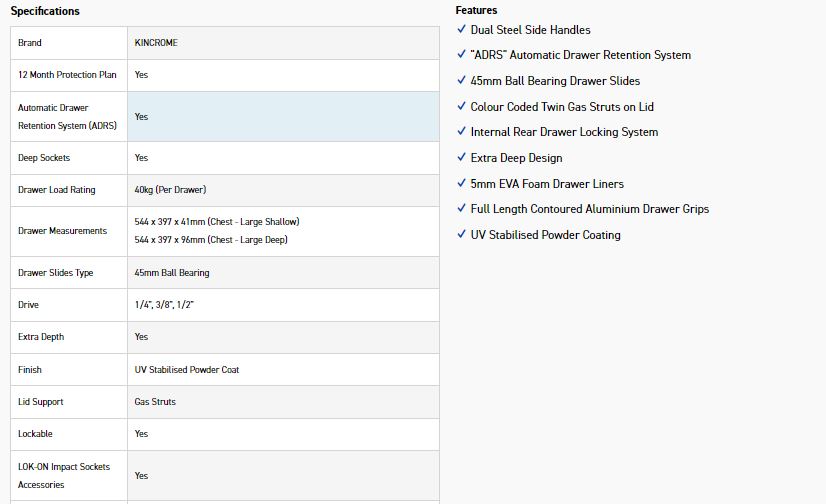Select the tick before 5mm EVA Foam Drawer Liners
This screenshot has height=504, width=826.
pyautogui.click(x=461, y=184)
